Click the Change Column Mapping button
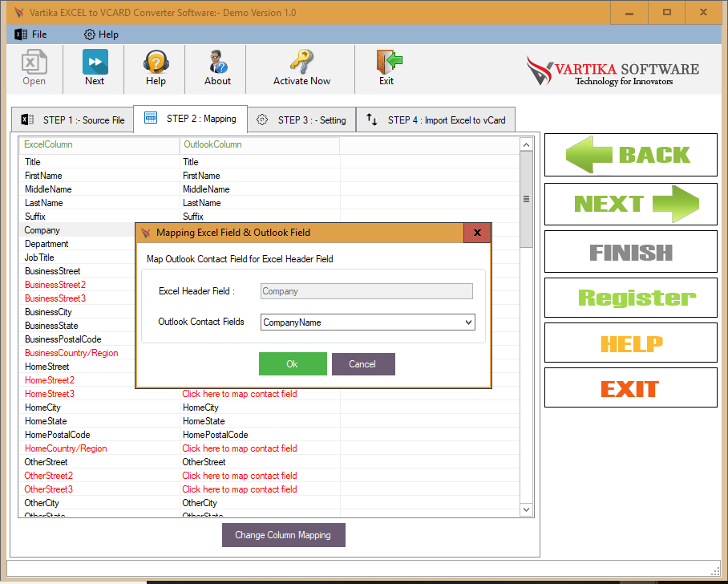This screenshot has width=728, height=584. [283, 535]
